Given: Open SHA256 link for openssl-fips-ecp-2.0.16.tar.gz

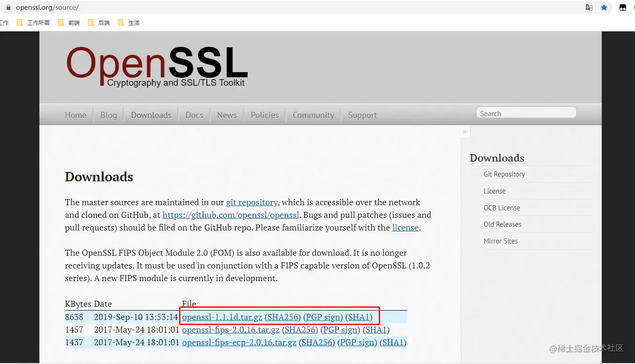Looking at the screenshot, I should [x=317, y=342].
